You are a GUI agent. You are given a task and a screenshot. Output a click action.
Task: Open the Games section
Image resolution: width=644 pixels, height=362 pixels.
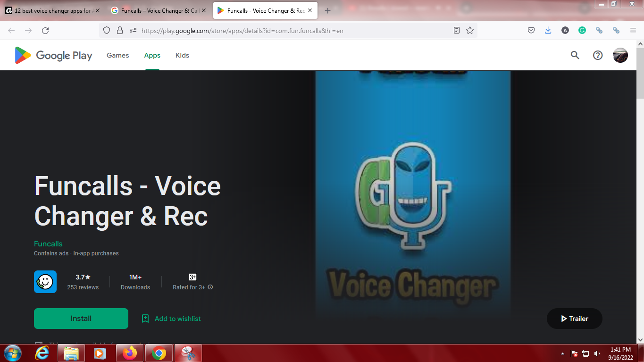(117, 55)
